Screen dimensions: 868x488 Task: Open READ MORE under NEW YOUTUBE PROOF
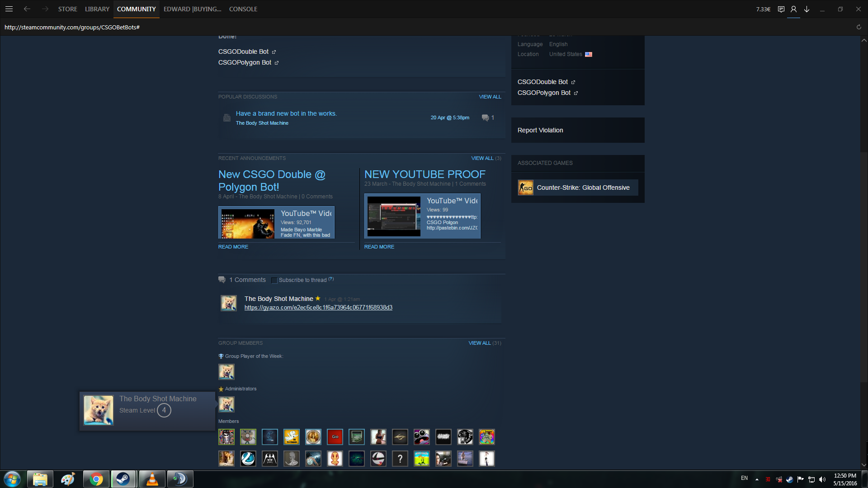(379, 247)
